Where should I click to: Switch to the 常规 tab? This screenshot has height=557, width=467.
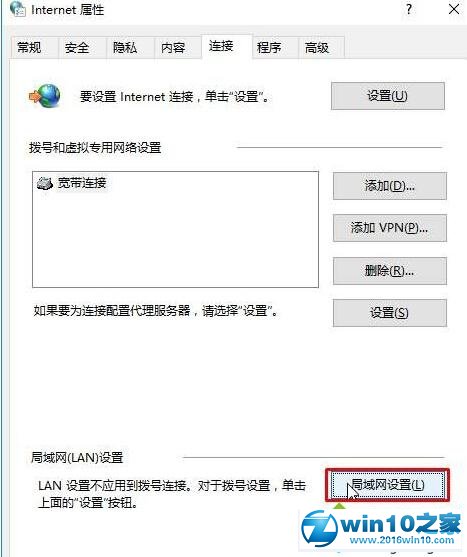pyautogui.click(x=29, y=47)
